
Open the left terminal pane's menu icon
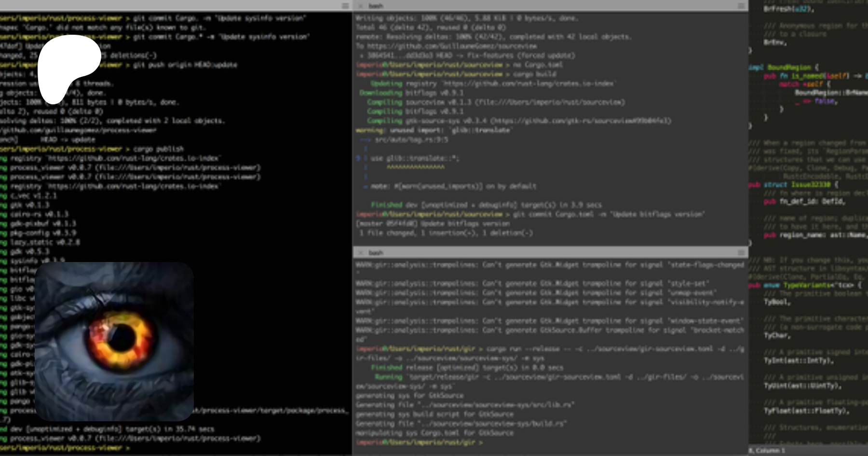click(345, 6)
